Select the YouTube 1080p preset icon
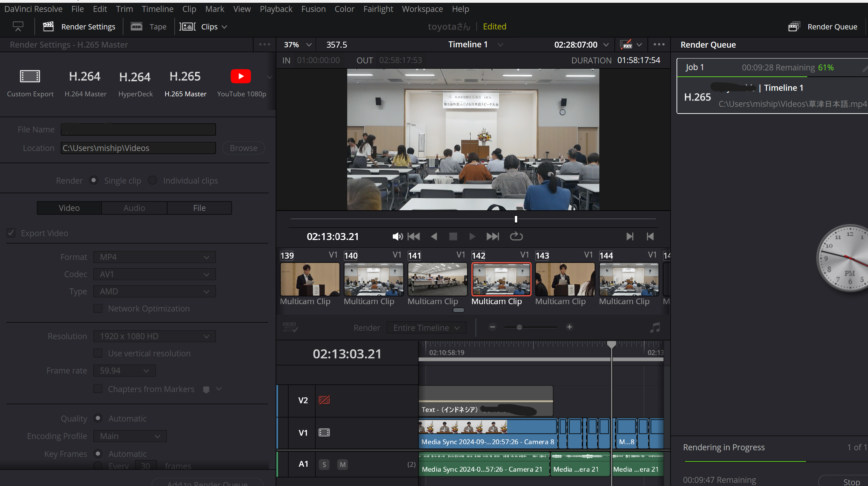The image size is (868, 486). pos(241,76)
